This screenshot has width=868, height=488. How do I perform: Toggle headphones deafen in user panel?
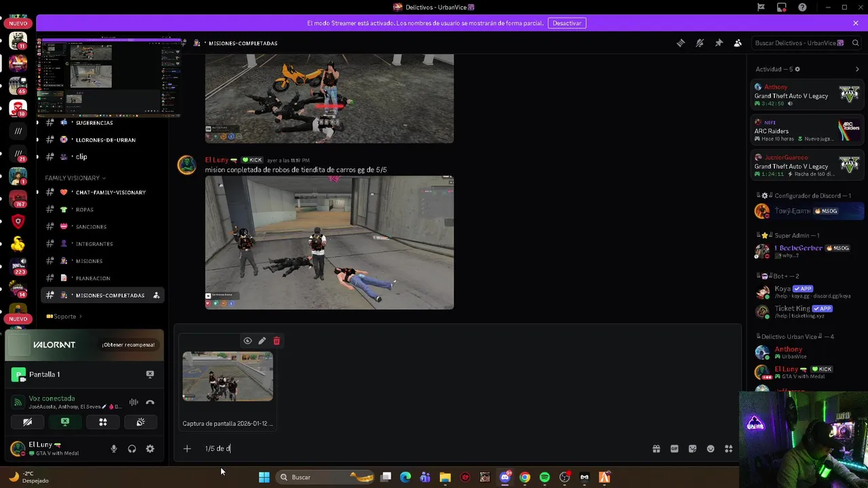tap(132, 449)
